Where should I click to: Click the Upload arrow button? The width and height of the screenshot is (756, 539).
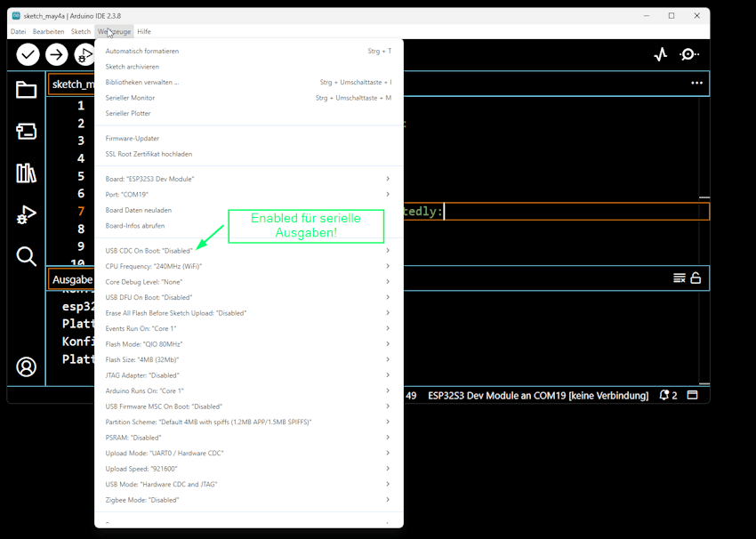pos(57,54)
